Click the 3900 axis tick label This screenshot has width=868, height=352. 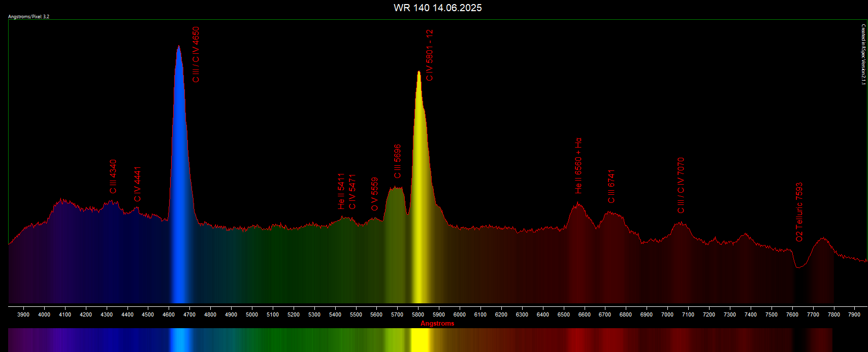(23, 314)
